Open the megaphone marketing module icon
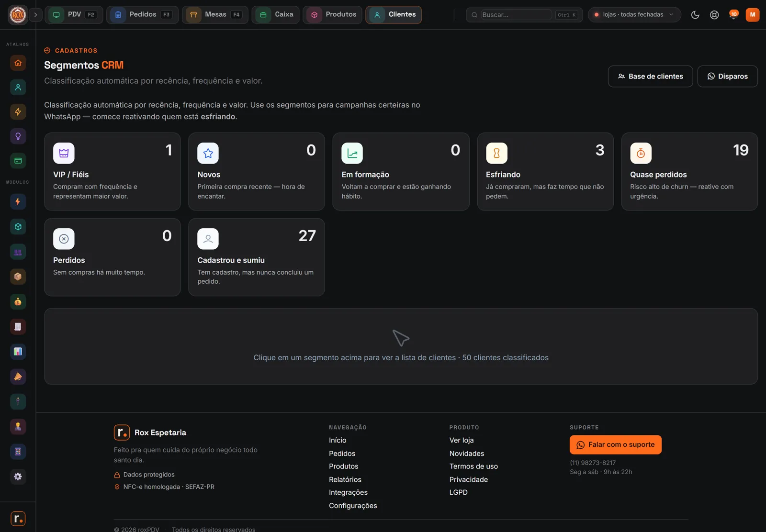The width and height of the screenshot is (766, 532). click(x=18, y=377)
